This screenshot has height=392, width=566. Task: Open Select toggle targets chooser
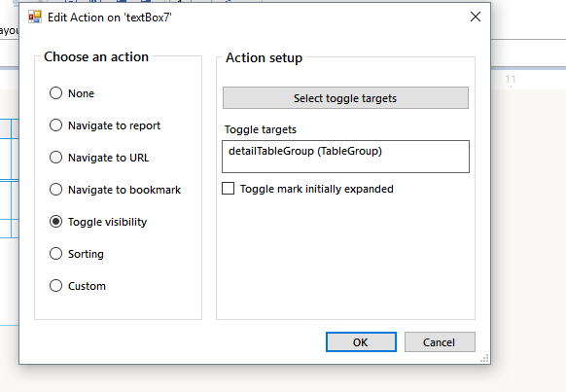click(x=345, y=98)
